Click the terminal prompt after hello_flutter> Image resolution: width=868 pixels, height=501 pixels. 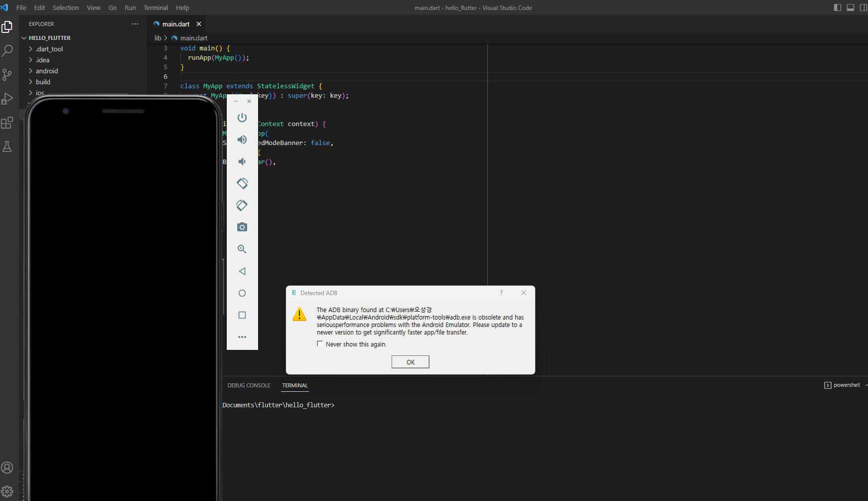tap(337, 405)
